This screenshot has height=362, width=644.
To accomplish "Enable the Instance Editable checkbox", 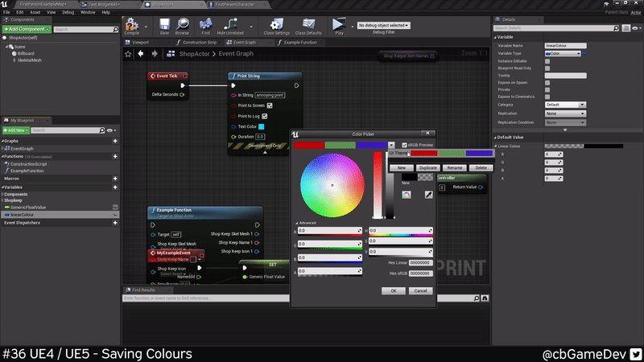I will coord(547,61).
